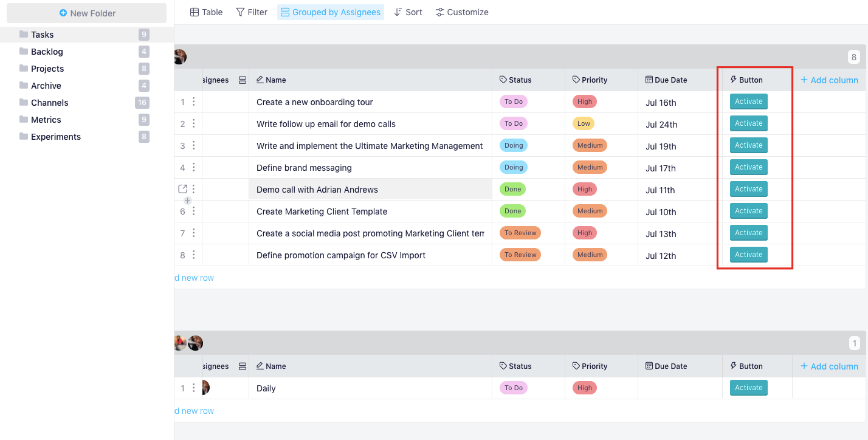This screenshot has height=440, width=868.
Task: Activate button for Demo call with Adrian Andrews
Action: click(x=749, y=189)
